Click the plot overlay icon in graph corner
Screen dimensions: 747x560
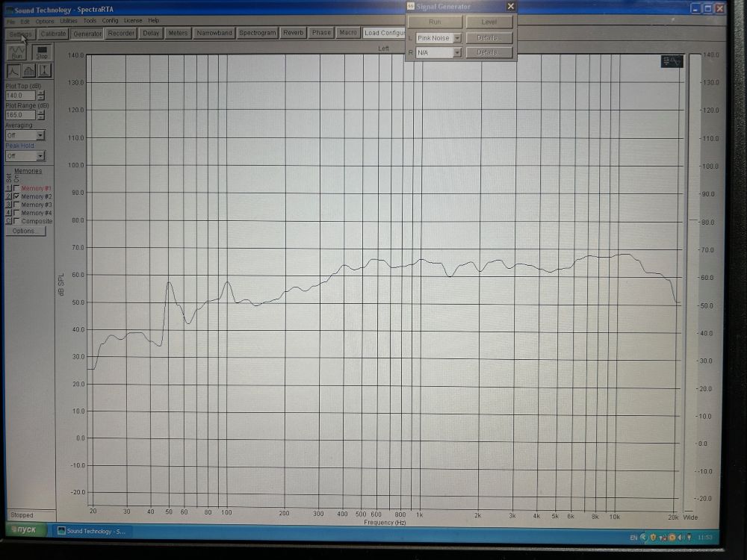pos(671,62)
